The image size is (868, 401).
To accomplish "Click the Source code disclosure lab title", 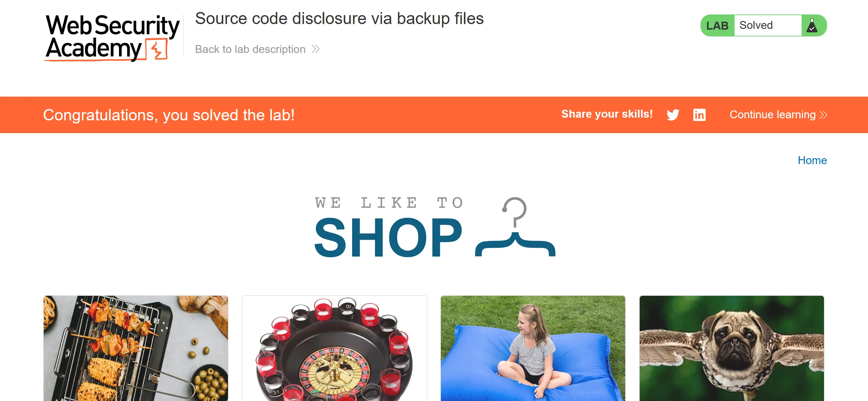I will click(339, 19).
